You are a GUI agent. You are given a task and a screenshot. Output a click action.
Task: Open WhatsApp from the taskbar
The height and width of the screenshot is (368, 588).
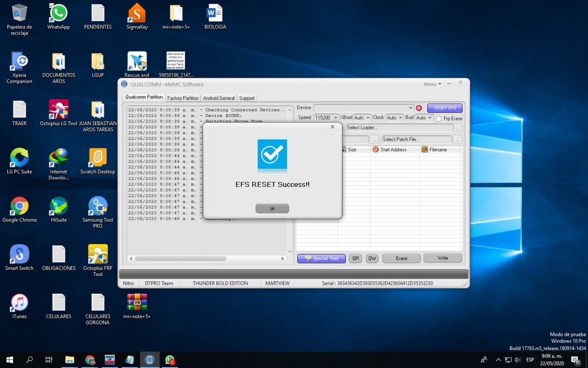pos(170,360)
